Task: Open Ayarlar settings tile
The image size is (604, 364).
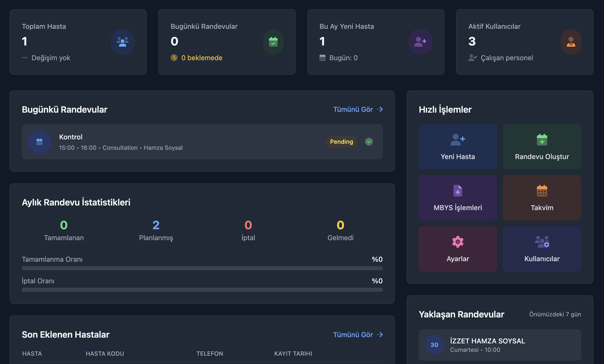Action: pyautogui.click(x=457, y=249)
